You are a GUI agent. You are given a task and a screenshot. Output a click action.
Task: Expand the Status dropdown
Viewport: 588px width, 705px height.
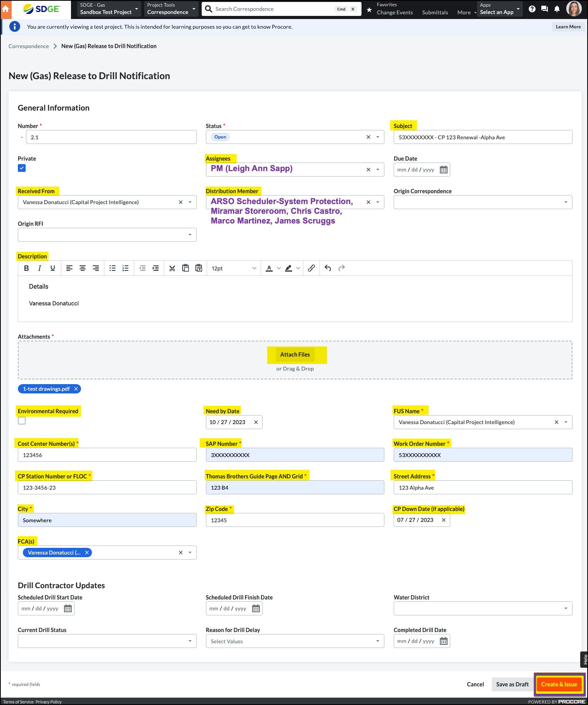[x=377, y=137]
